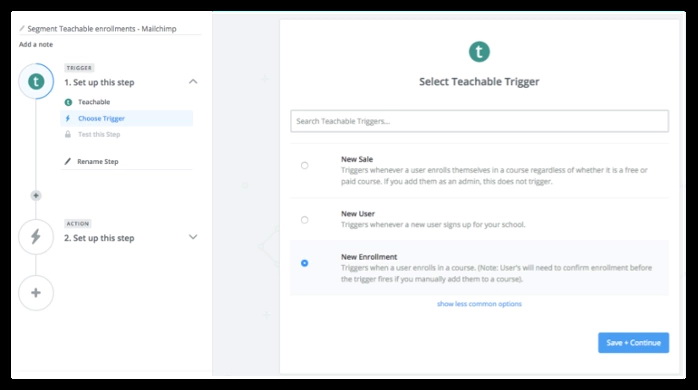This screenshot has width=698, height=390.
Task: Click the Teachable logo above Select Teachable Trigger
Action: click(x=479, y=52)
